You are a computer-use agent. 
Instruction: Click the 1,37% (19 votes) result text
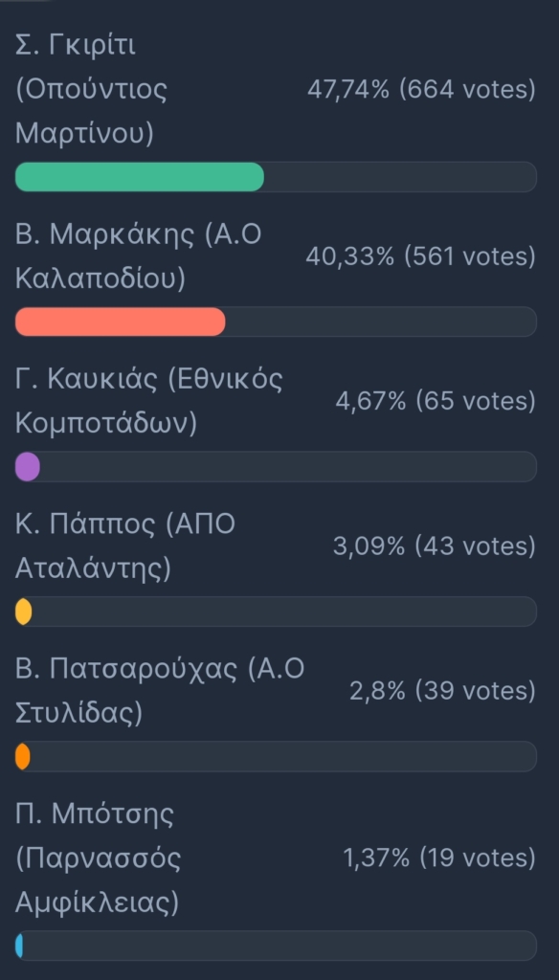[439, 858]
